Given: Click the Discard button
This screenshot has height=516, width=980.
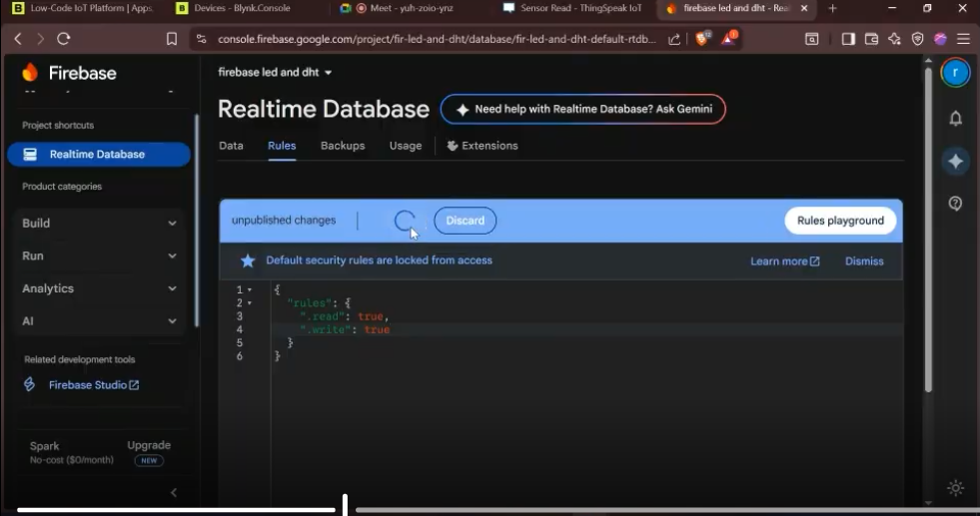Looking at the screenshot, I should pos(465,221).
